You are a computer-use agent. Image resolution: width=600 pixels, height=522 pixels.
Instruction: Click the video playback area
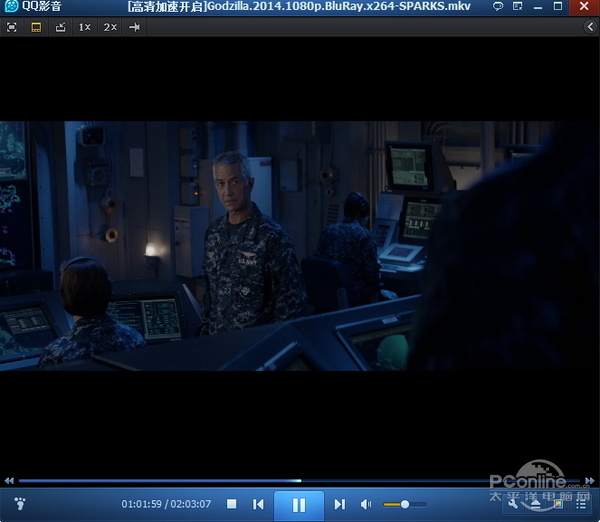pos(300,246)
